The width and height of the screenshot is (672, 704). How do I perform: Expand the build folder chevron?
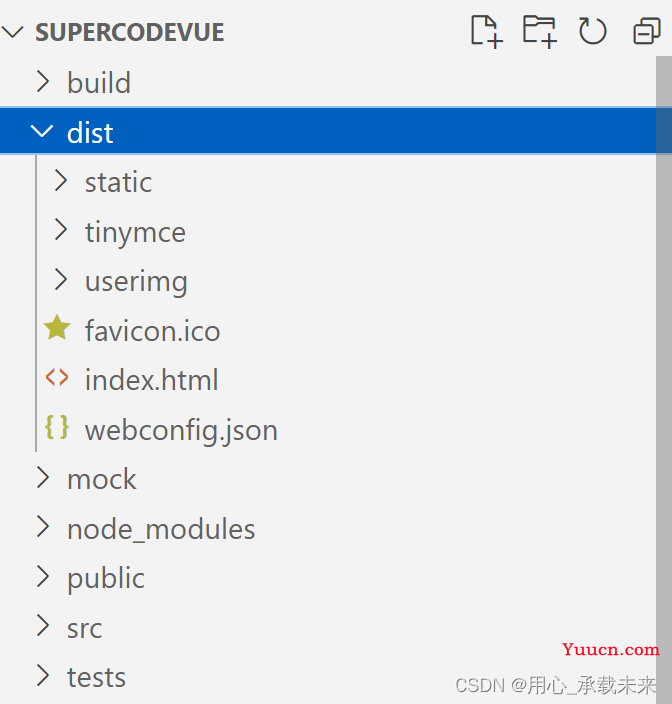[x=43, y=82]
